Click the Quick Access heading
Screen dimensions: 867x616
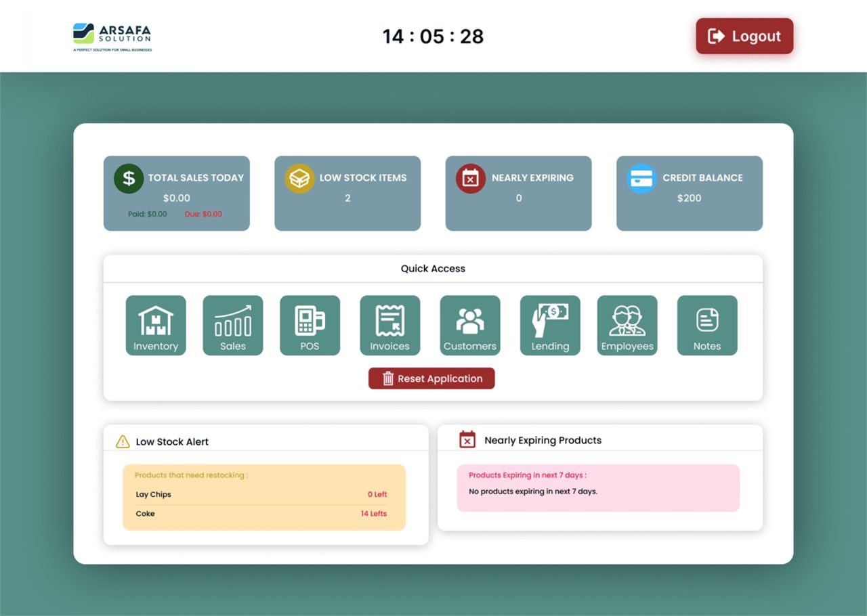(x=433, y=269)
